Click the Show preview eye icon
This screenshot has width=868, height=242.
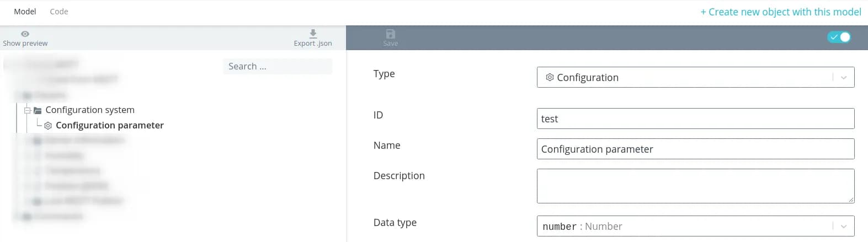25,34
